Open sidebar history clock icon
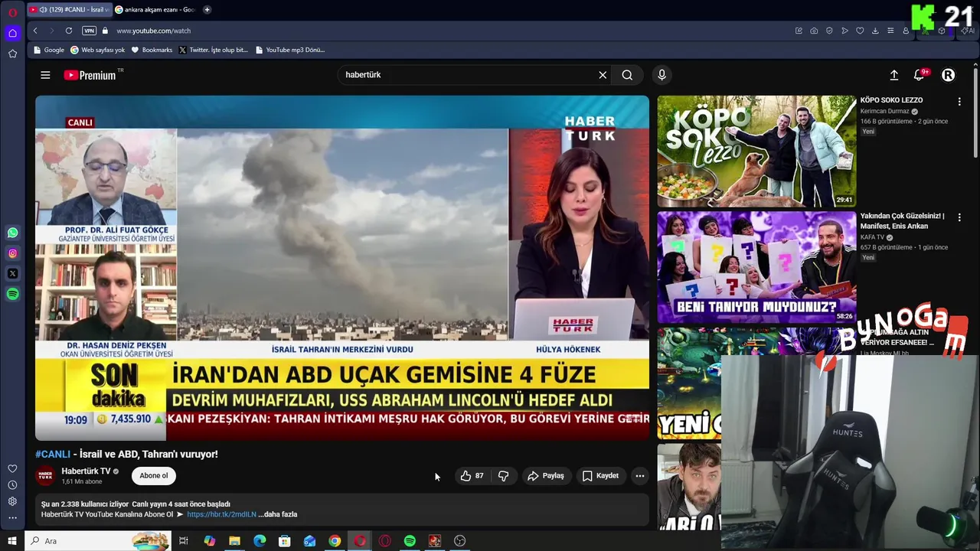 pos(12,485)
